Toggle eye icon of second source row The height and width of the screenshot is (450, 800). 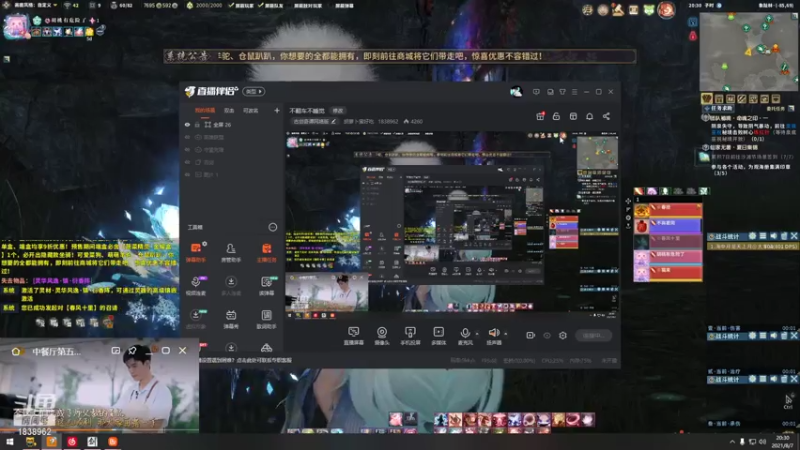click(187, 137)
